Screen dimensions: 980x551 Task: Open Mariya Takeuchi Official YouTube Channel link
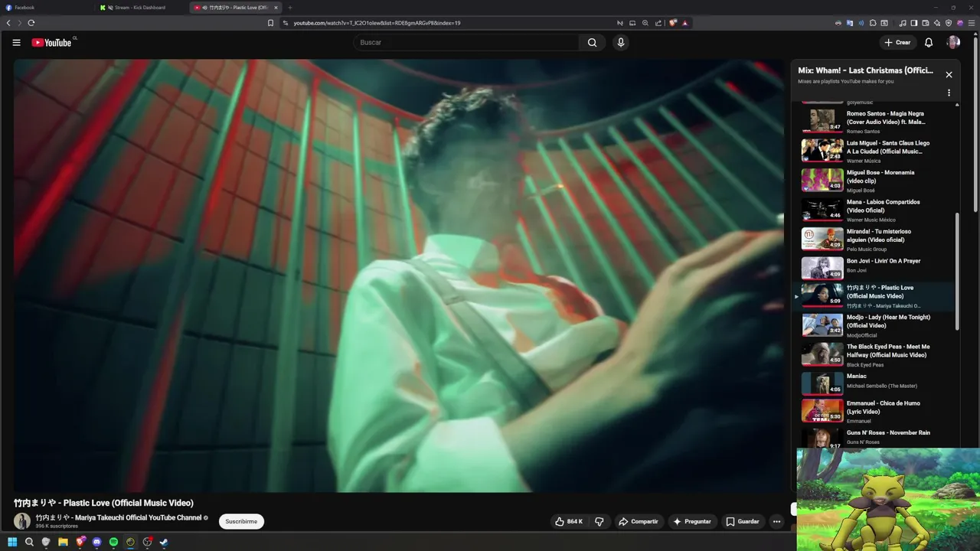119,517
